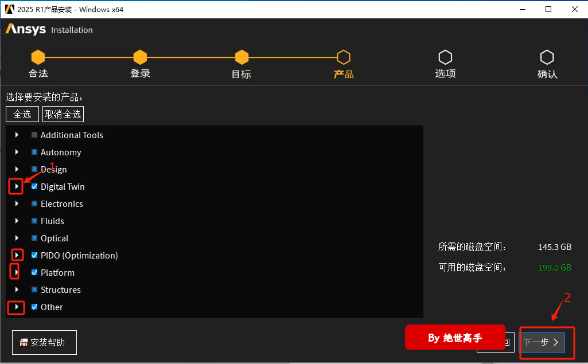The height and width of the screenshot is (364, 588).
Task: Click the "可用的磁盘空间:" label
Action: coord(472,267)
